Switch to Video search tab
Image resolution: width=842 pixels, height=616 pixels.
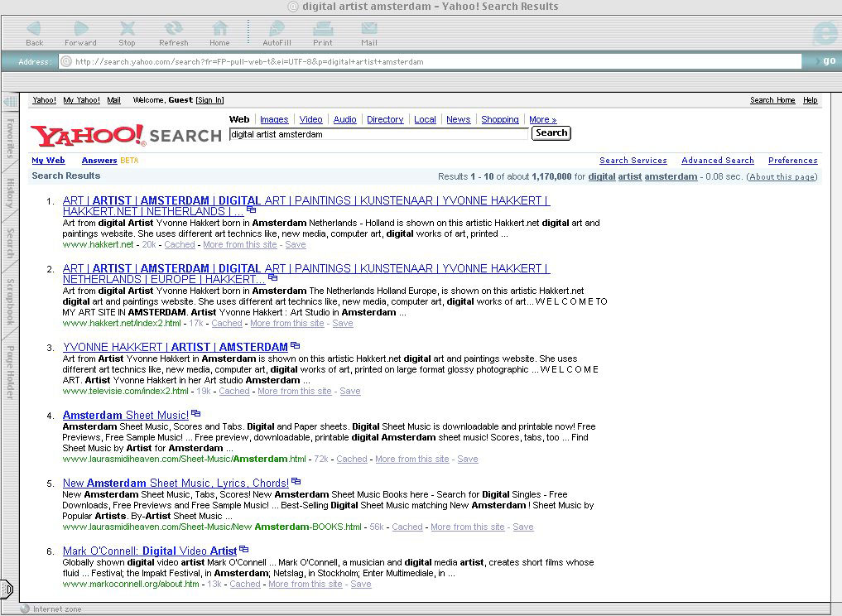pyautogui.click(x=311, y=120)
